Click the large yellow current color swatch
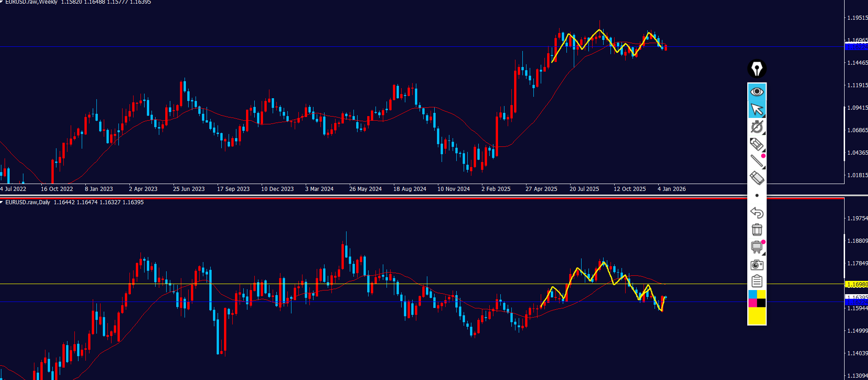Viewport: 868px width, 380px height. (756, 316)
